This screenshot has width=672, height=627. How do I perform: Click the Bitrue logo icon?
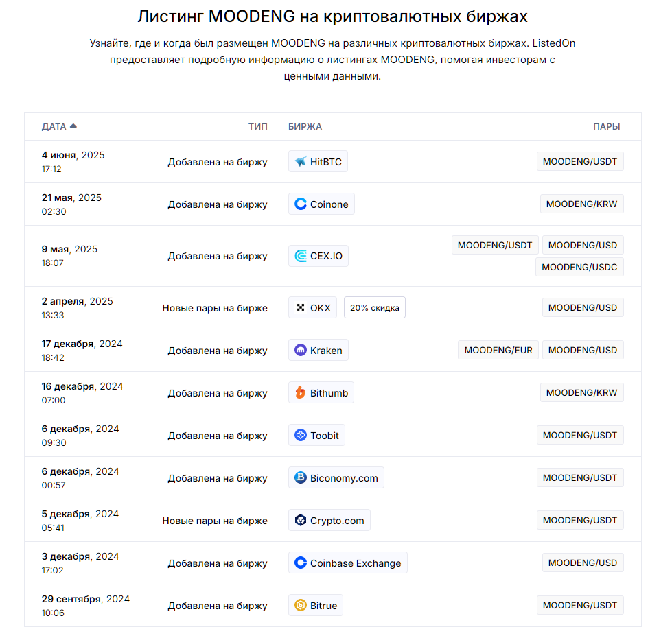coord(301,606)
